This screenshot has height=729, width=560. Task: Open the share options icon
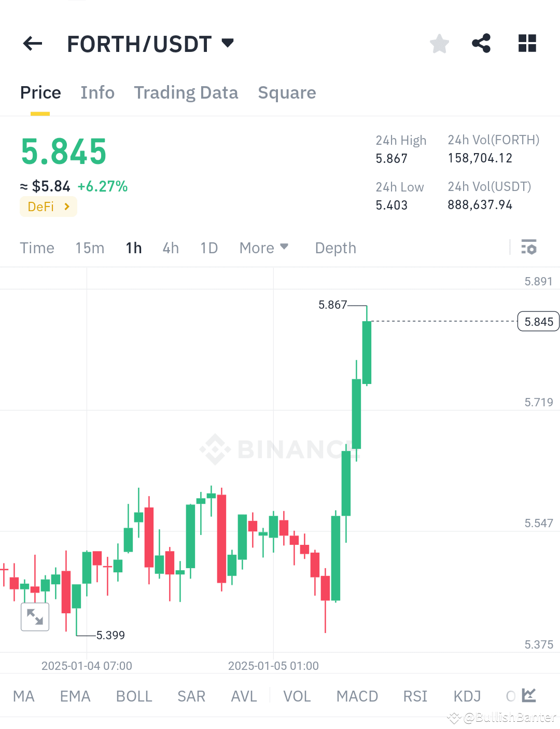point(481,44)
